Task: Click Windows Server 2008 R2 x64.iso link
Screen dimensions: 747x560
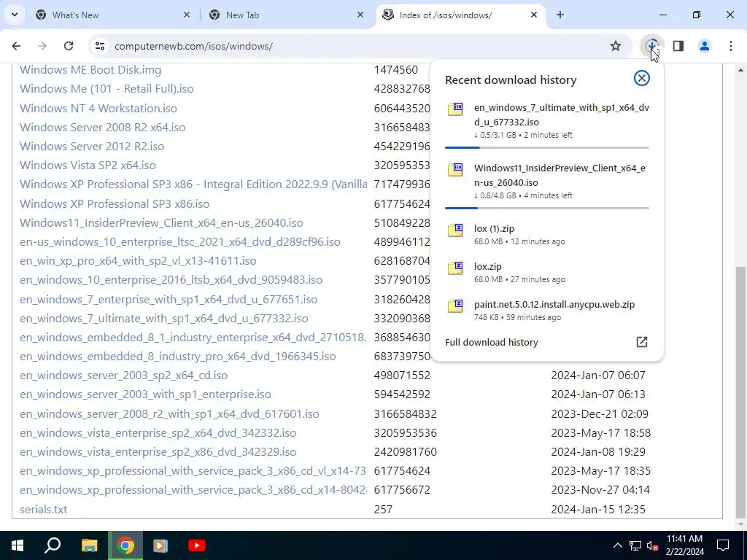Action: point(102,127)
